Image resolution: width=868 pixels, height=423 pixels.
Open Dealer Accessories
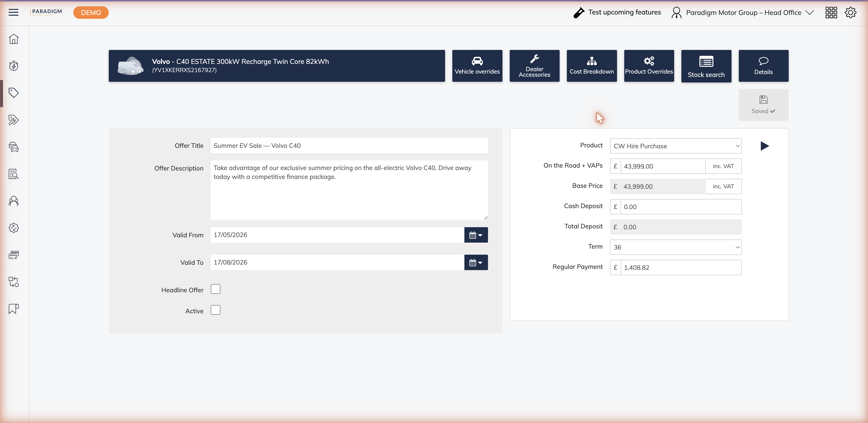[534, 66]
